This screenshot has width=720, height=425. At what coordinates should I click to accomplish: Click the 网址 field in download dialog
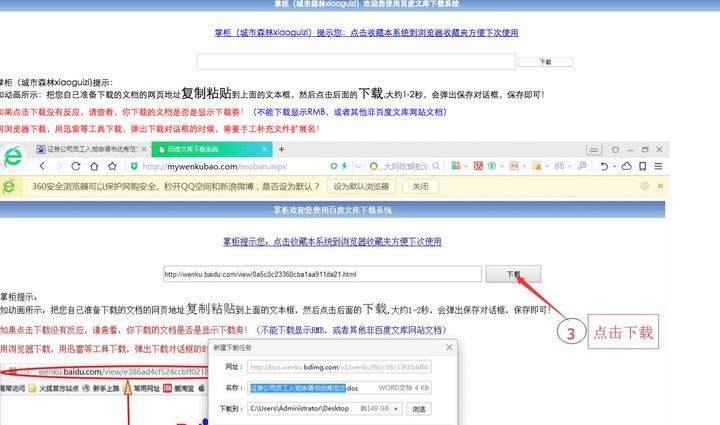[339, 367]
